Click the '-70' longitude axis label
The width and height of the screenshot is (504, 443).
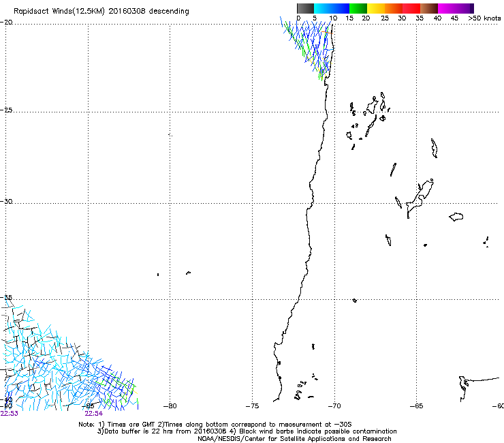334,406
